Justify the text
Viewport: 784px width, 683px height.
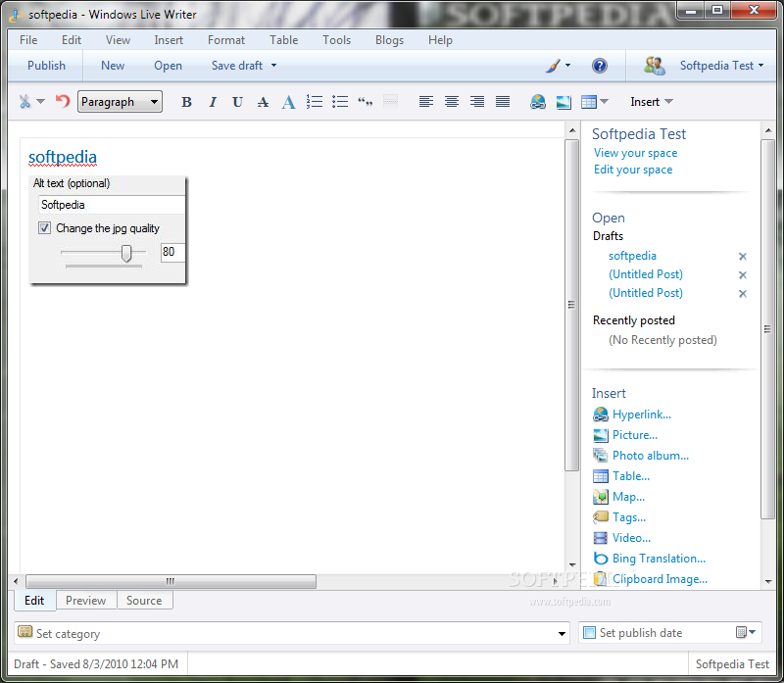503,102
